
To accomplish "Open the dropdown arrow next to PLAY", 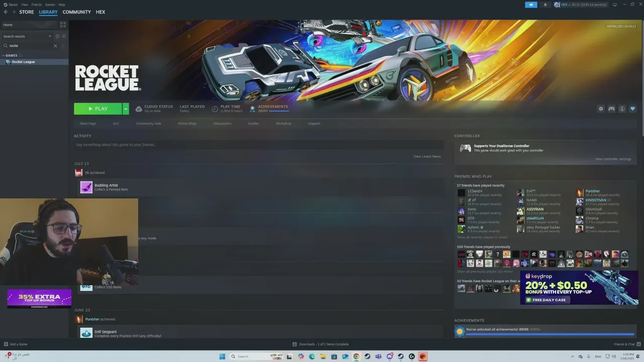I will click(x=126, y=109).
